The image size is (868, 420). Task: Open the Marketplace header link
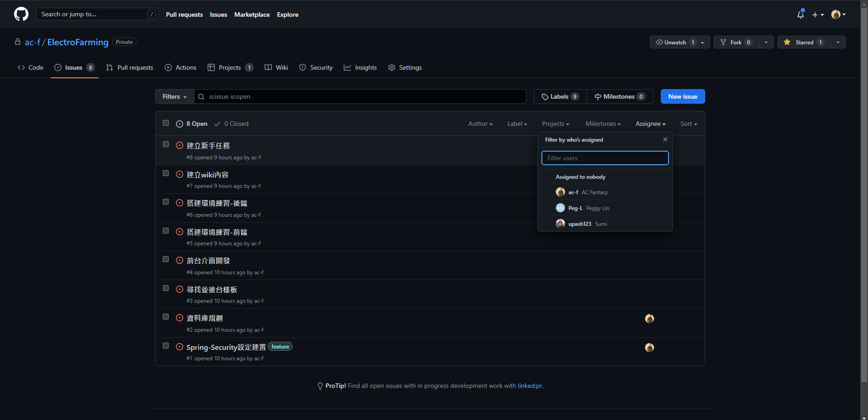pyautogui.click(x=252, y=14)
